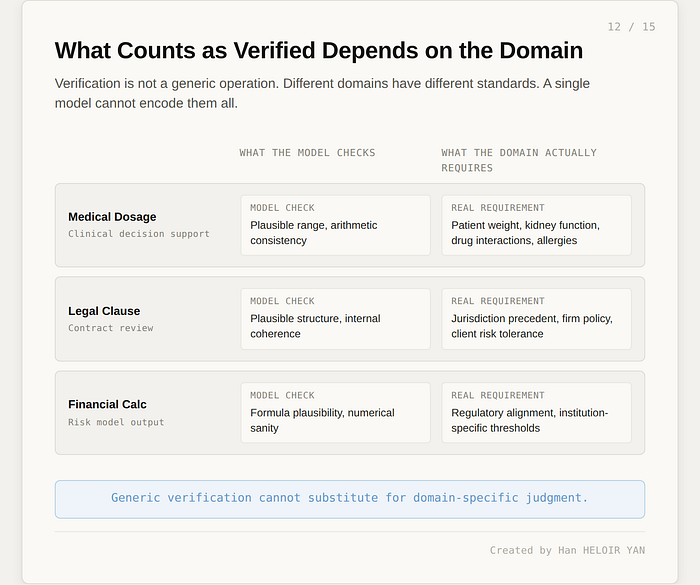
Task: Click the blue generic verification callout banner
Action: pyautogui.click(x=350, y=499)
